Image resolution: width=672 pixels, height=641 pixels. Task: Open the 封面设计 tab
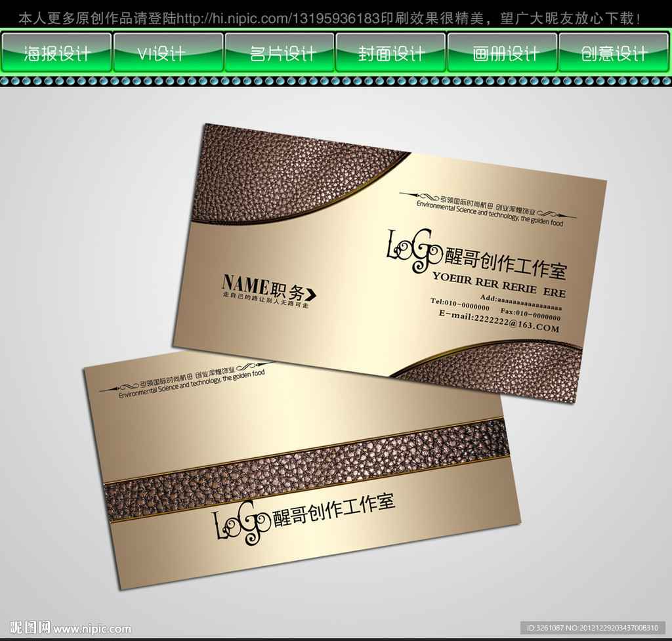click(390, 52)
